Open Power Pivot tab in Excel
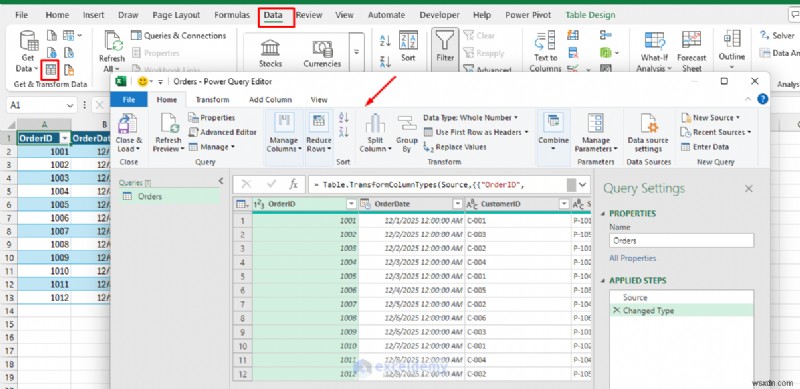Viewport: 800px width, 389px height. pos(528,15)
